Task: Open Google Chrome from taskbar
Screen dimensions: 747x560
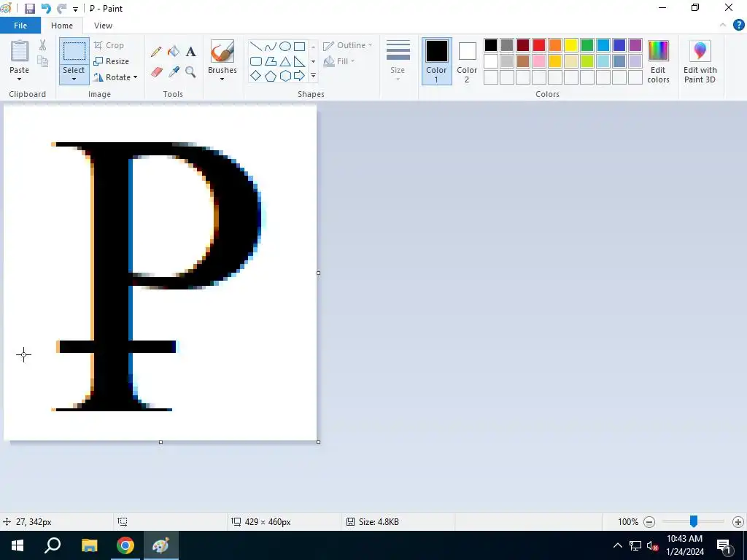Action: 125,545
